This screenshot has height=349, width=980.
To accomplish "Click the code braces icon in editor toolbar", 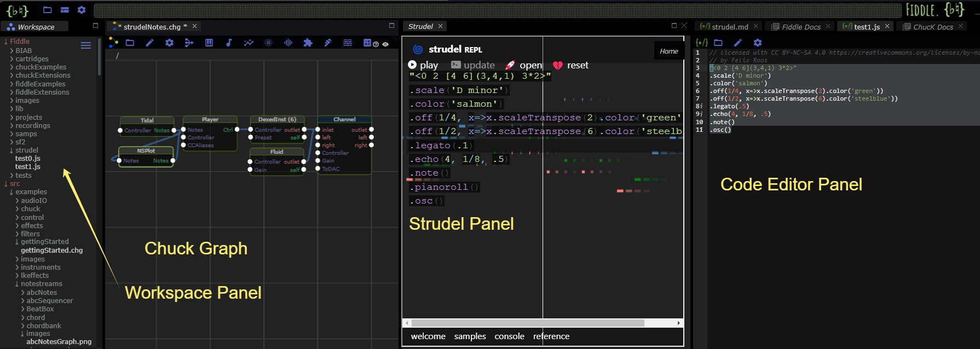I will point(701,43).
